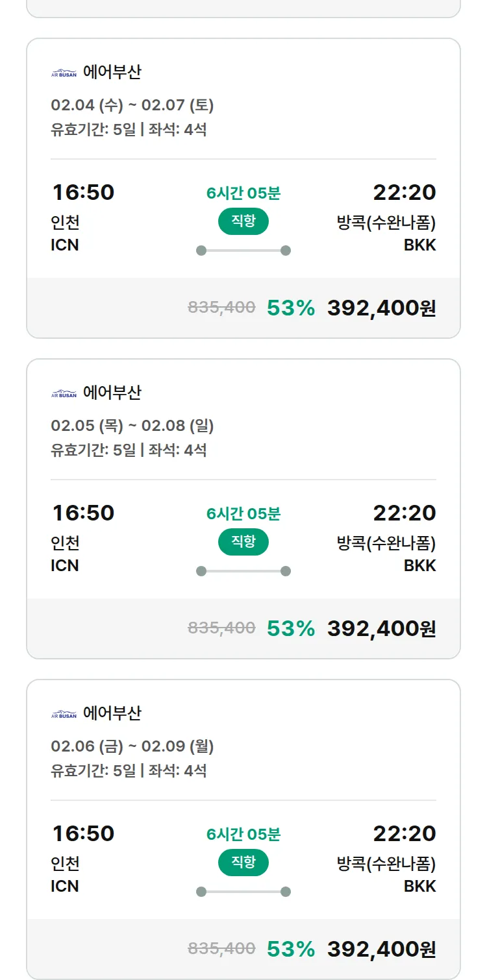Click Air Busan logo on 02.05 flight card

(64, 394)
